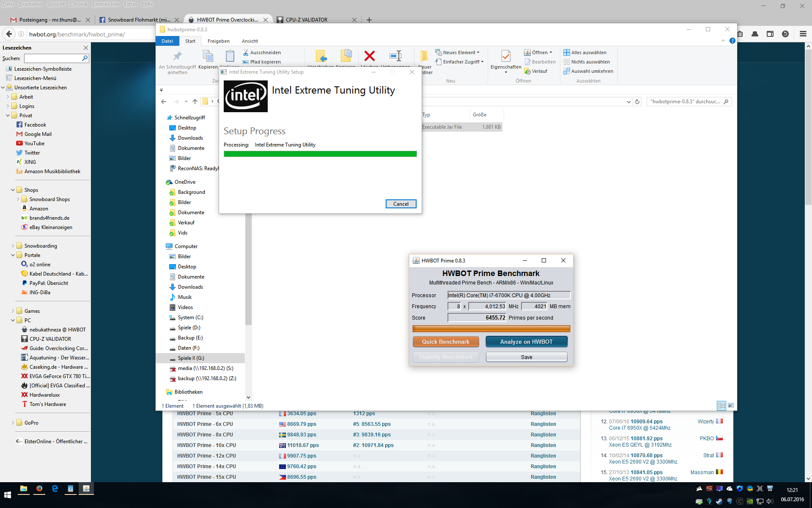
Task: Click Analyze on HWBOT button
Action: pyautogui.click(x=527, y=342)
